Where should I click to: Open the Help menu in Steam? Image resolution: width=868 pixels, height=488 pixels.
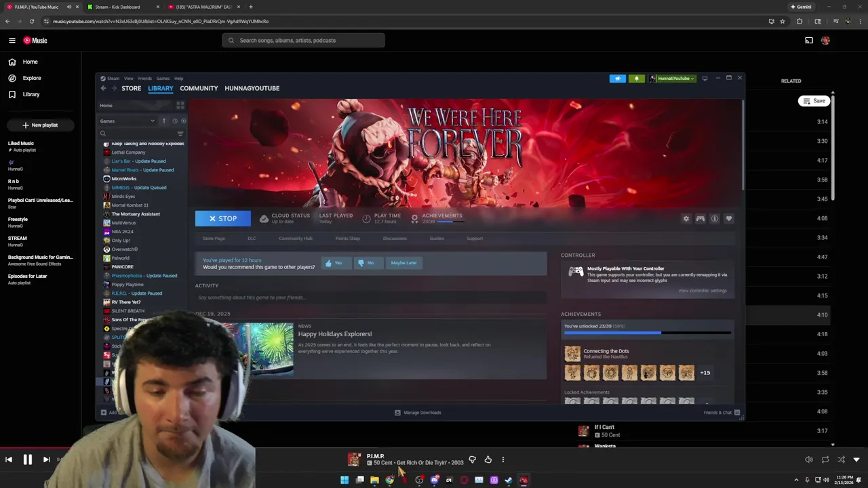click(179, 79)
